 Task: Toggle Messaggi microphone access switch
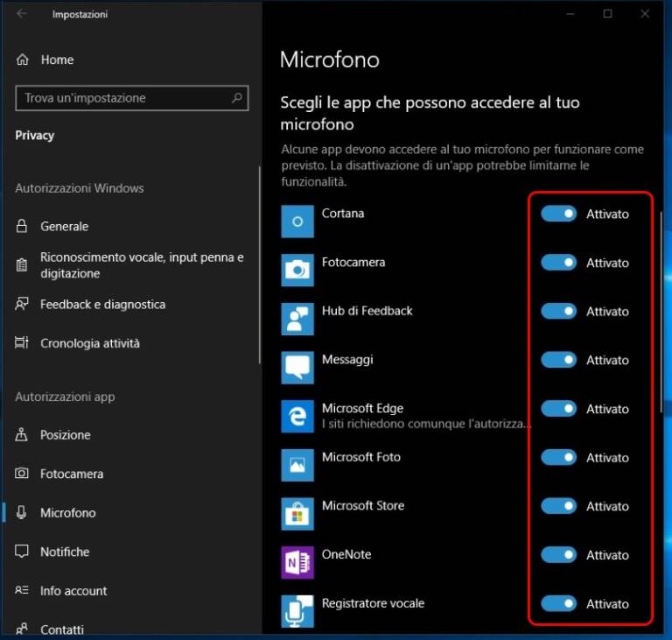558,360
